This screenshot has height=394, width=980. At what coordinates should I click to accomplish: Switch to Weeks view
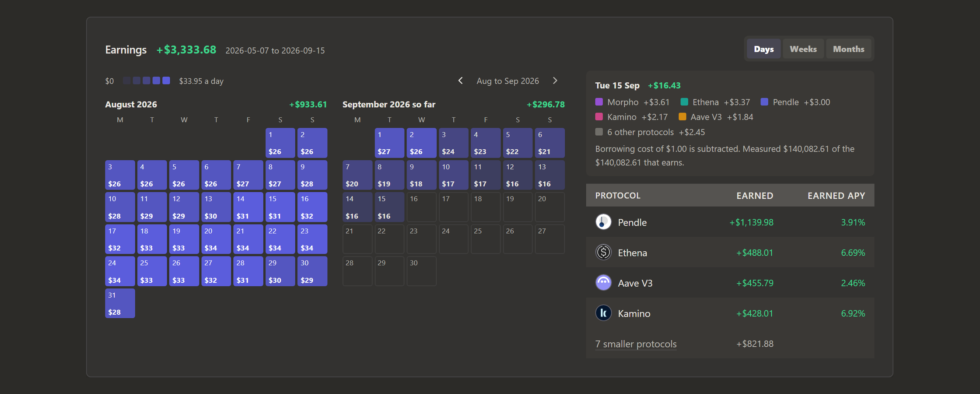click(803, 49)
